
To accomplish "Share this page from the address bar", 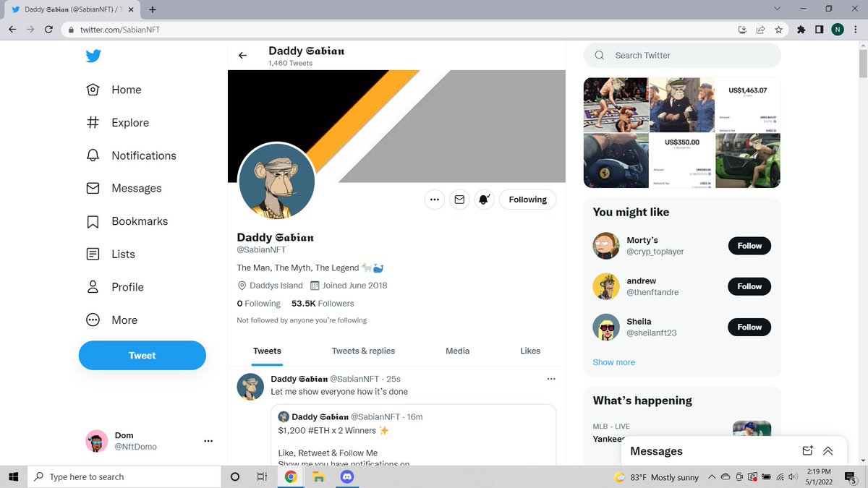I will click(761, 30).
